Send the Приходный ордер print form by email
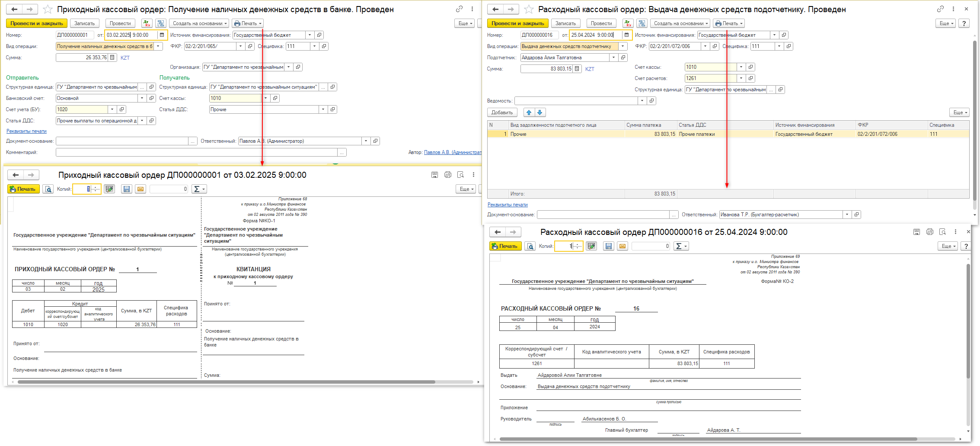Image resolution: width=980 pixels, height=446 pixels. pos(140,189)
